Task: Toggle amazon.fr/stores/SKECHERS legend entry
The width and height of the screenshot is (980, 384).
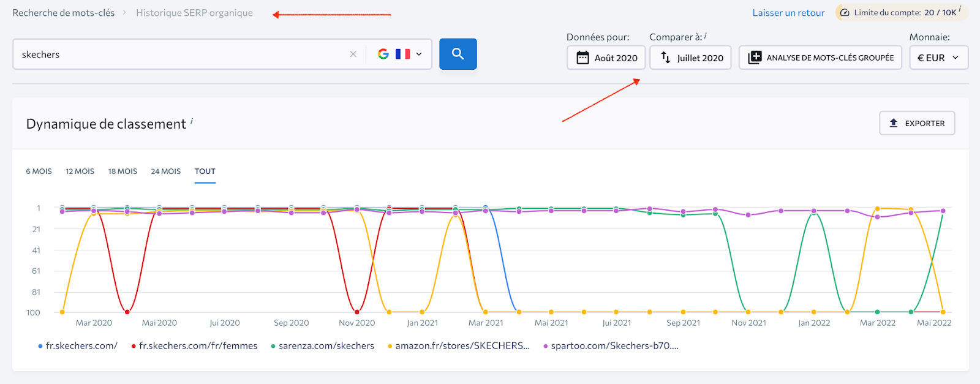Action: click(x=459, y=346)
